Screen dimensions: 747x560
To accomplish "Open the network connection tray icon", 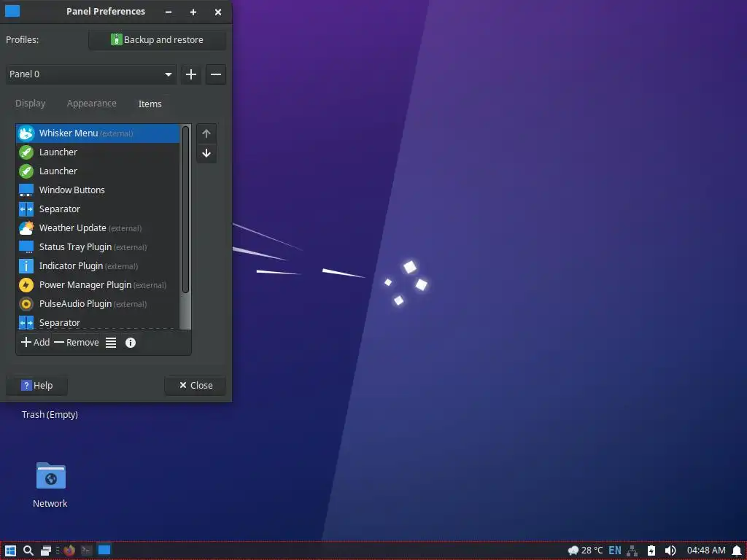I will pyautogui.click(x=632, y=551).
